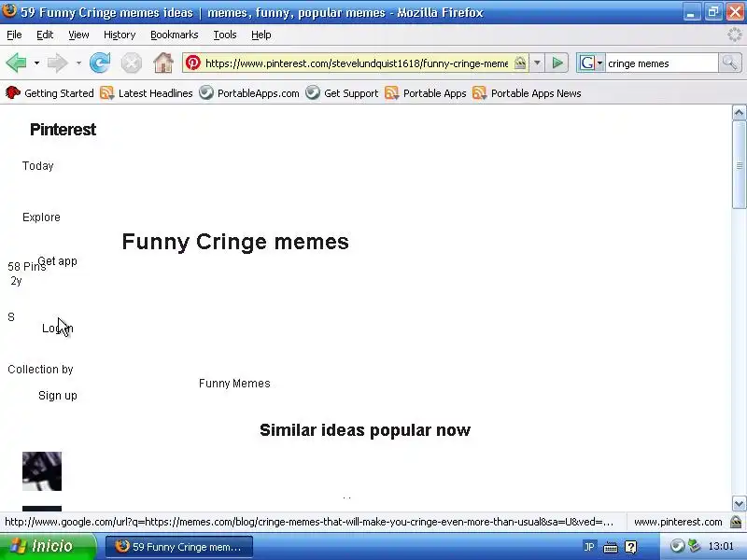
Task: Open the Get Support bookmark
Action: (342, 93)
